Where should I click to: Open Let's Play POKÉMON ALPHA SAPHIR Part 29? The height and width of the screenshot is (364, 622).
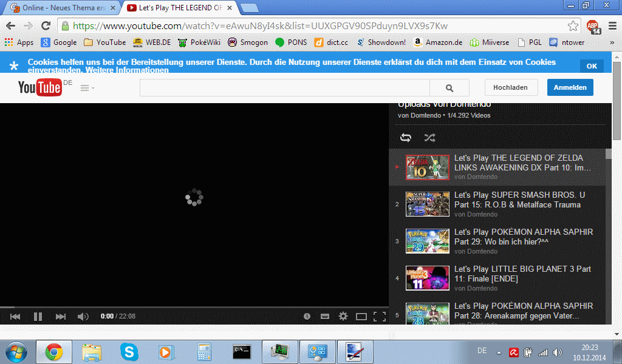(x=524, y=237)
